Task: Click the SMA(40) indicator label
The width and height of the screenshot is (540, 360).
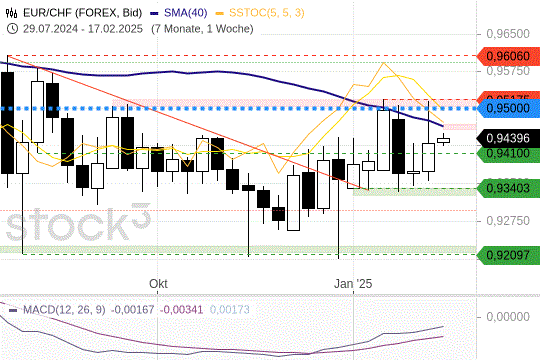Action: pyautogui.click(x=186, y=13)
